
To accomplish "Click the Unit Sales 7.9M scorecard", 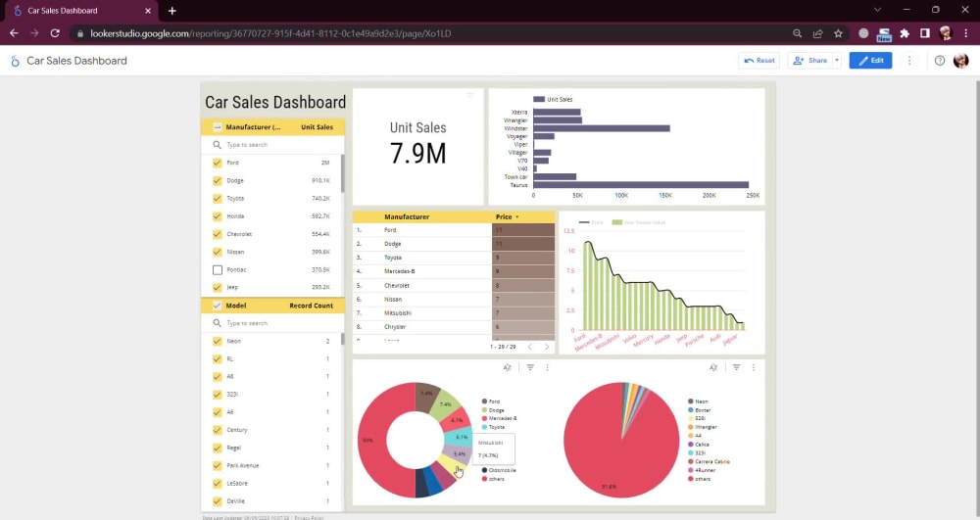I will click(418, 146).
